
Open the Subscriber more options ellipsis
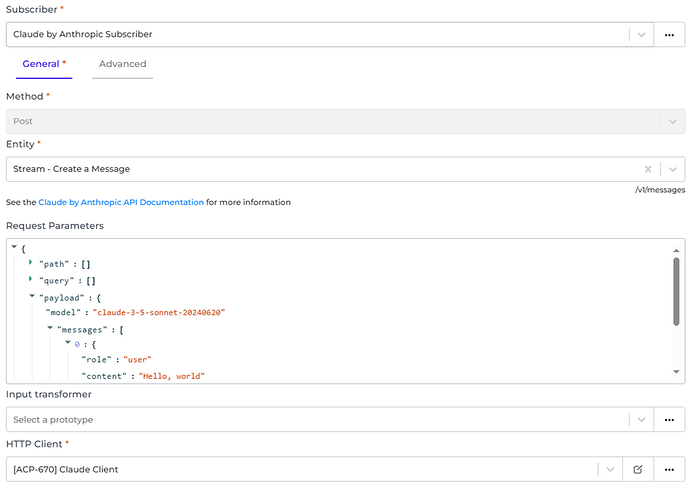669,35
